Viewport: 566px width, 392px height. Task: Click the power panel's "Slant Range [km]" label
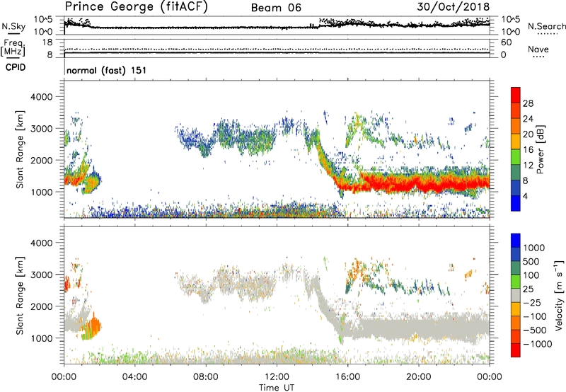[20, 149]
